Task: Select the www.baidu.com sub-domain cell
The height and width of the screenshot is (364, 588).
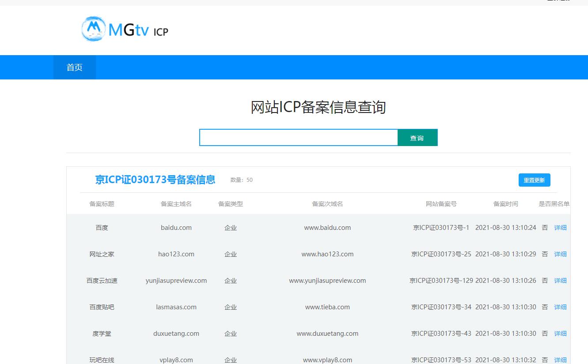Action: click(327, 228)
